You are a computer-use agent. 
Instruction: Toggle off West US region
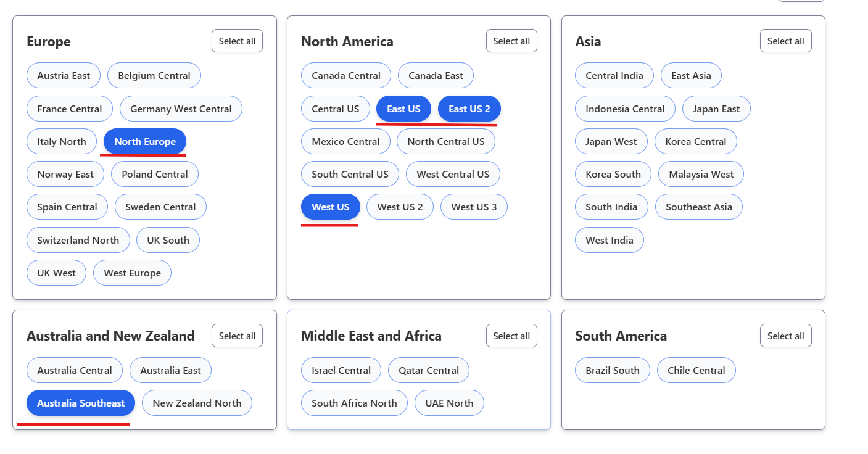pos(330,207)
